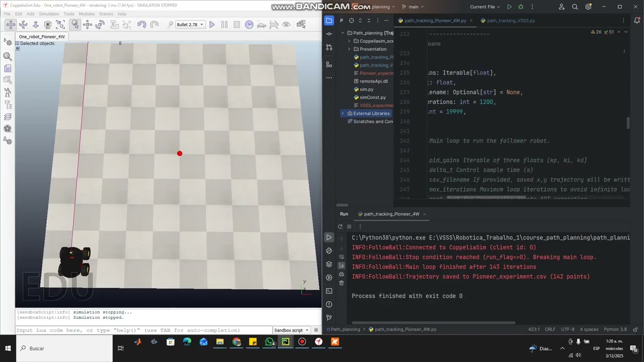Click the Debug bug icon in PyCharm
644x362 pixels.
(521, 7)
